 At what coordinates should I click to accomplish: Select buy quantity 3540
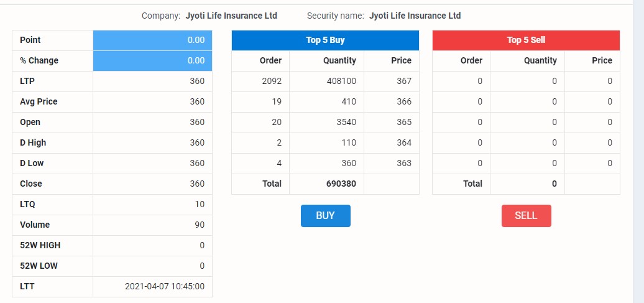tap(346, 122)
